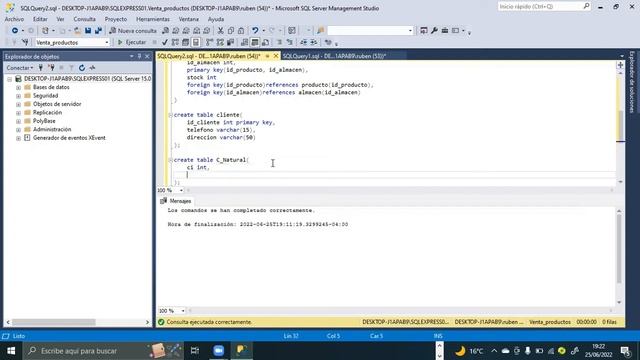Close the Object Explorer panel
Viewport: 640px width, 360px height.
click(x=147, y=56)
